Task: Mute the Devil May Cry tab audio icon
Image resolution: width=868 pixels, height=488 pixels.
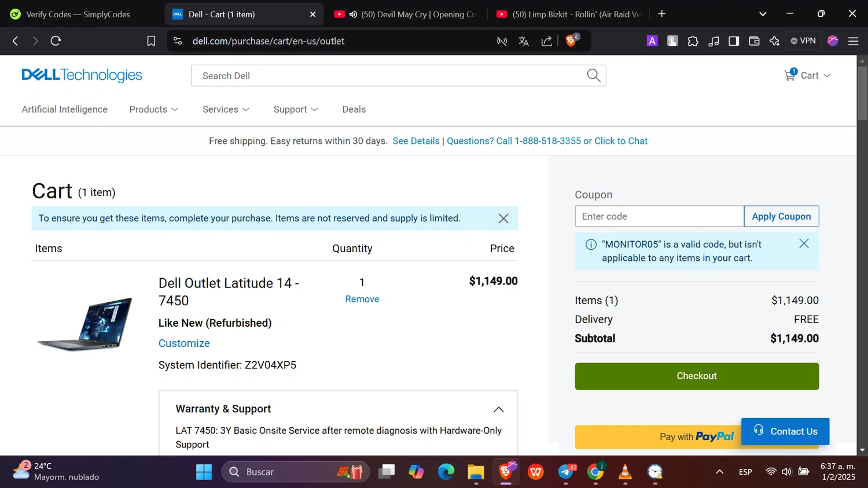Action: [x=353, y=14]
